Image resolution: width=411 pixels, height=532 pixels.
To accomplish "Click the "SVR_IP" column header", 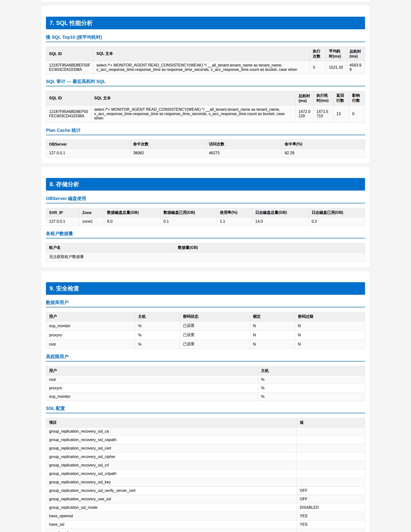I will pyautogui.click(x=62, y=213).
